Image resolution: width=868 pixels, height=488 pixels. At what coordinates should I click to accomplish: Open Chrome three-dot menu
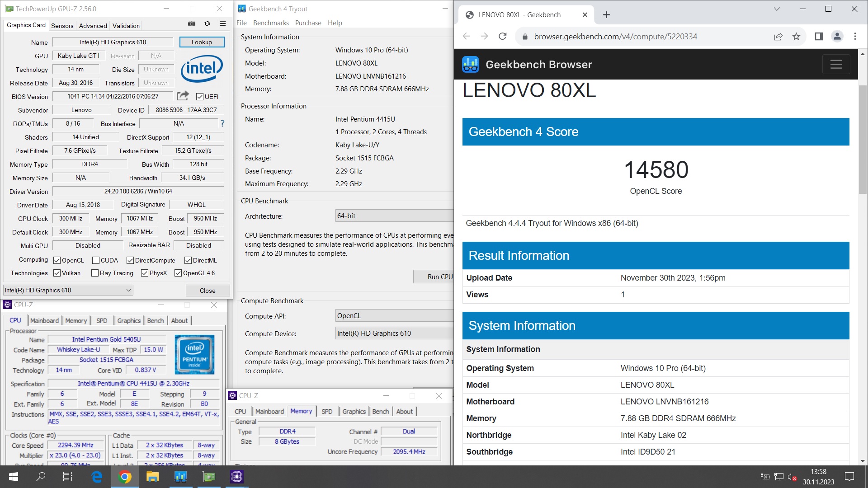click(855, 37)
